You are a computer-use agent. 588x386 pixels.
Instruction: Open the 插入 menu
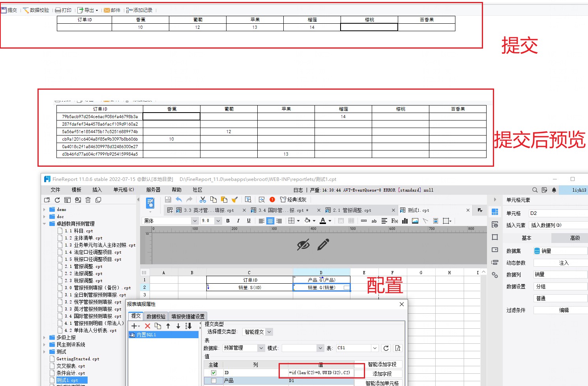97,190
